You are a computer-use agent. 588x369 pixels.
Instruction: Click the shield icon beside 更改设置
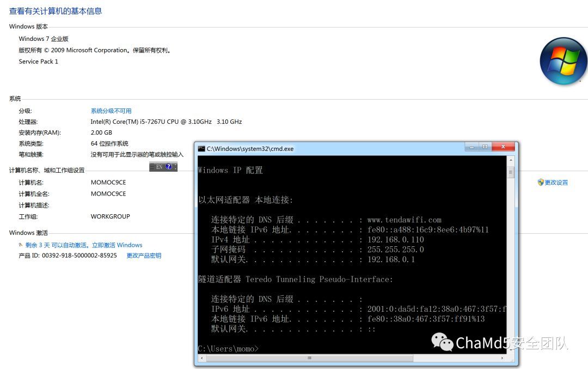click(541, 183)
